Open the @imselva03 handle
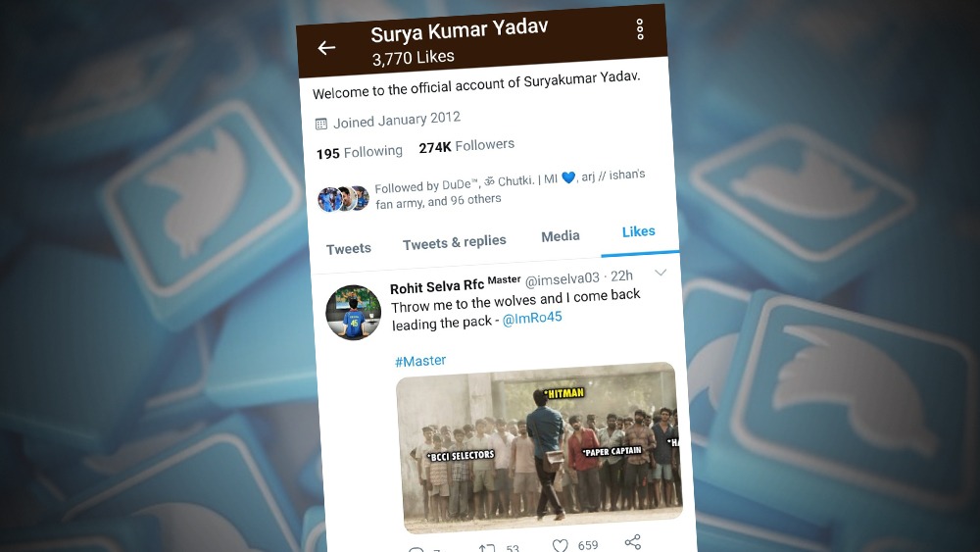 click(x=562, y=278)
